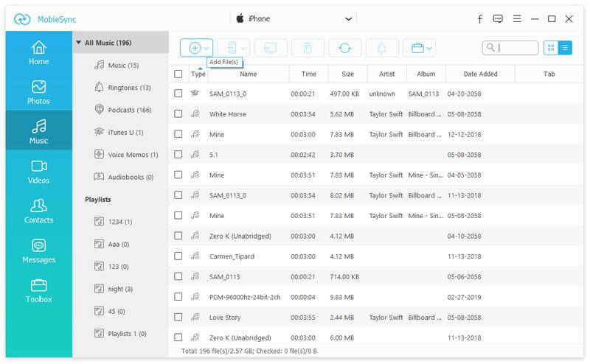Click the Add File(s) plus icon
Viewport: 590px width, 364px height.
tap(195, 48)
